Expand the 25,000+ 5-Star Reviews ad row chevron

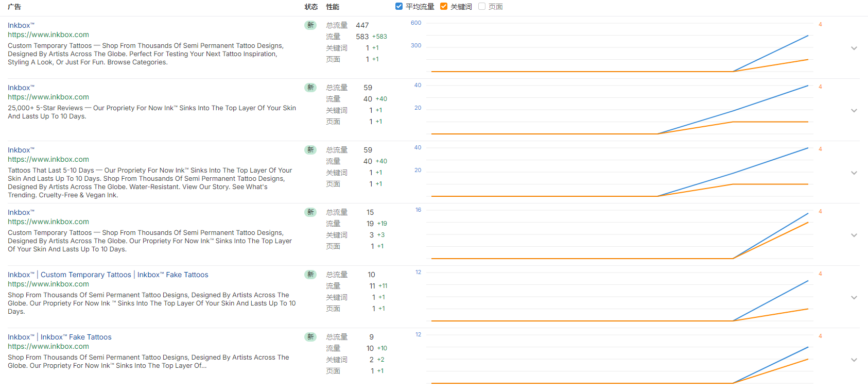point(854,111)
